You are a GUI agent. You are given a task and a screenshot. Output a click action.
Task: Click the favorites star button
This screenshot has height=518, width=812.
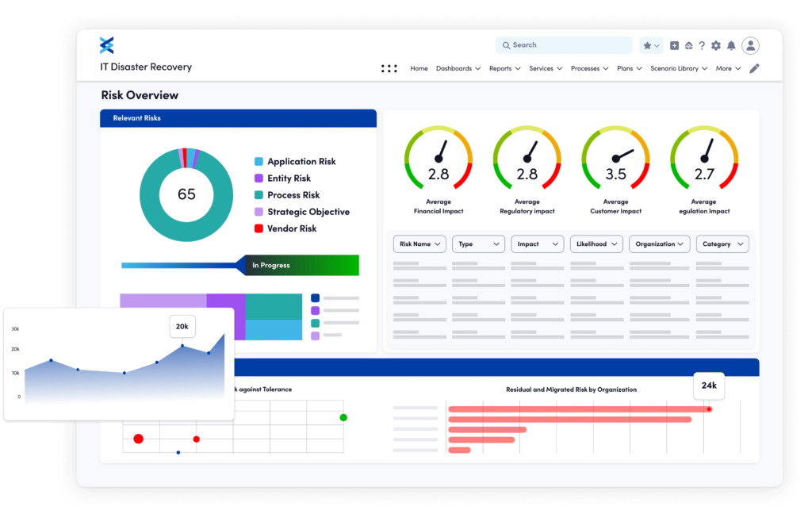(x=648, y=46)
